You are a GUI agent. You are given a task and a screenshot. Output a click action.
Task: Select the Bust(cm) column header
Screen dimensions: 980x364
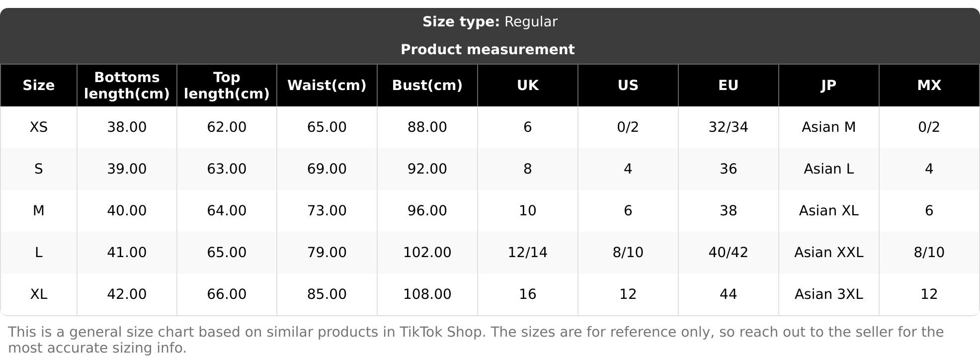click(x=427, y=86)
